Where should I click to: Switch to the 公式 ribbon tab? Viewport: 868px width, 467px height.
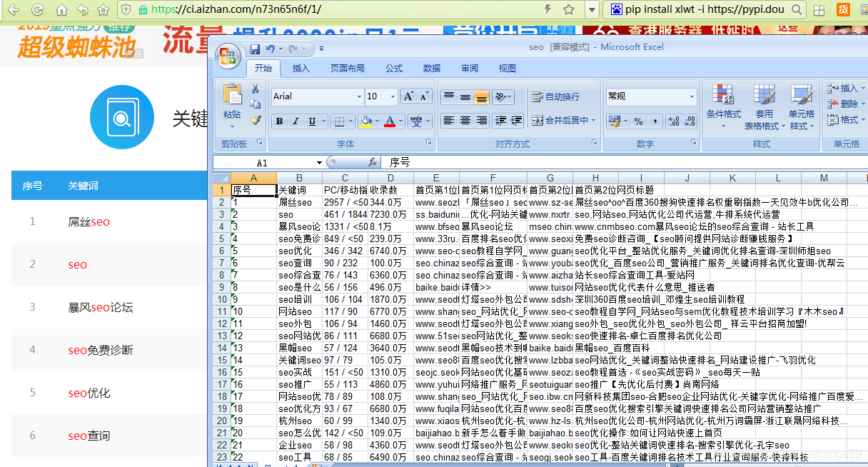click(x=394, y=69)
